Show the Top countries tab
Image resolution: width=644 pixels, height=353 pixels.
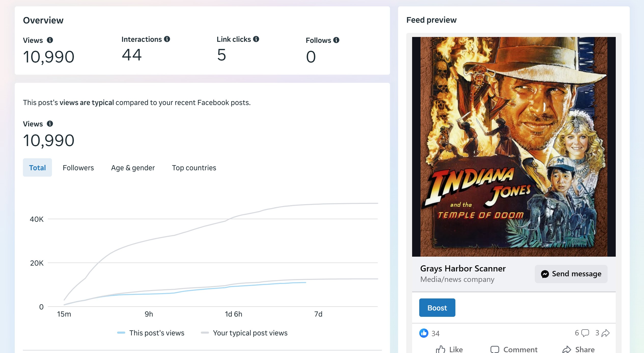[x=194, y=168]
